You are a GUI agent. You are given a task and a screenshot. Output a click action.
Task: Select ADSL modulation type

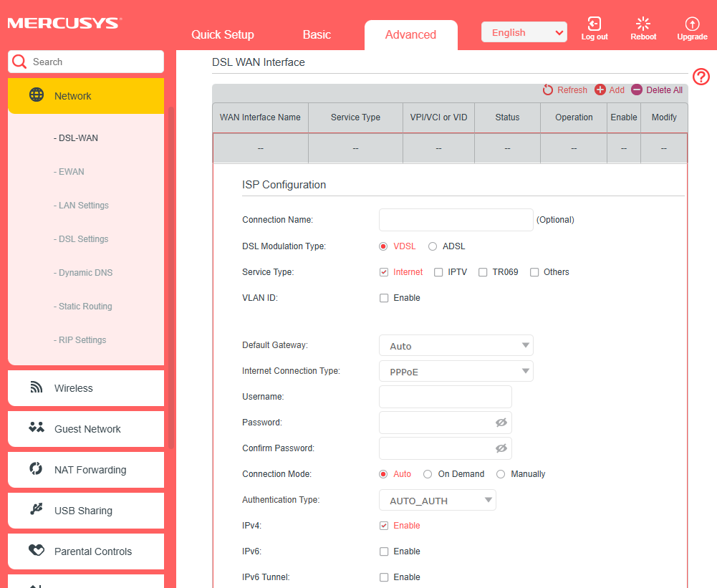[x=433, y=246]
